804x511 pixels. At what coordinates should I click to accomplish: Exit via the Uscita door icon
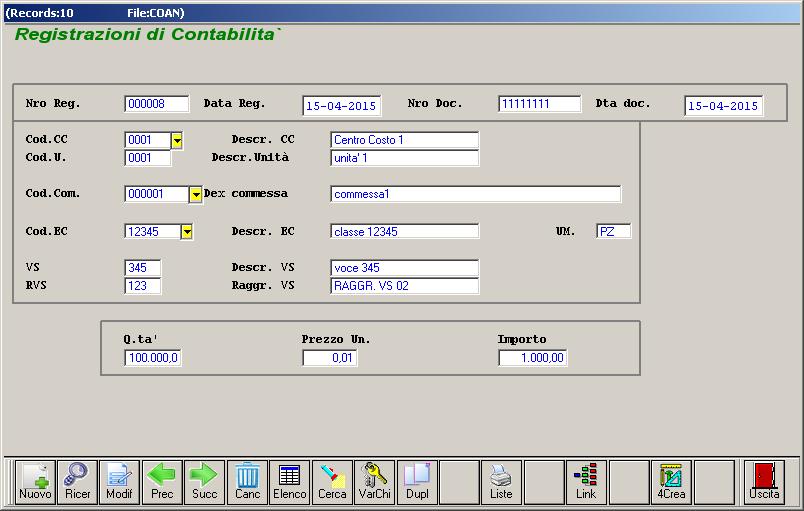tap(764, 482)
